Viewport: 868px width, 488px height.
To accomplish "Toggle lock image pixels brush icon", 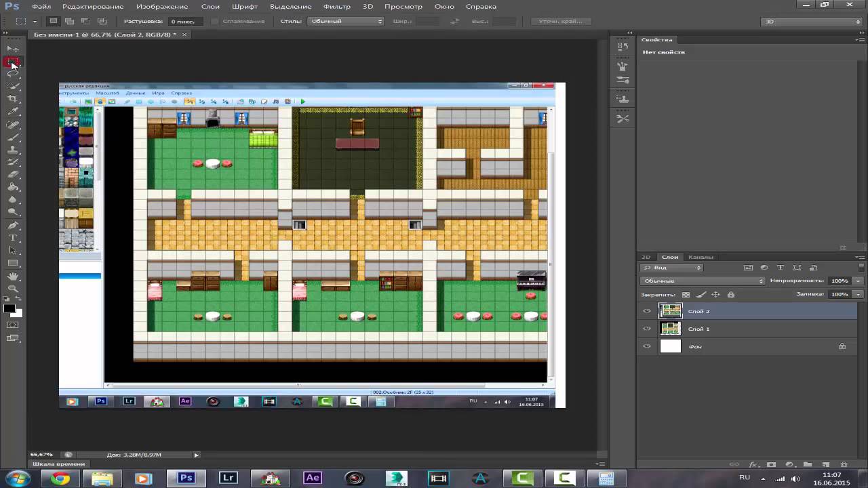I will 701,295.
